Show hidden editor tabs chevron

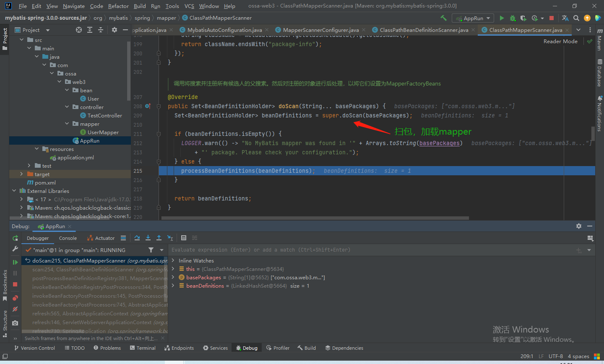point(578,30)
